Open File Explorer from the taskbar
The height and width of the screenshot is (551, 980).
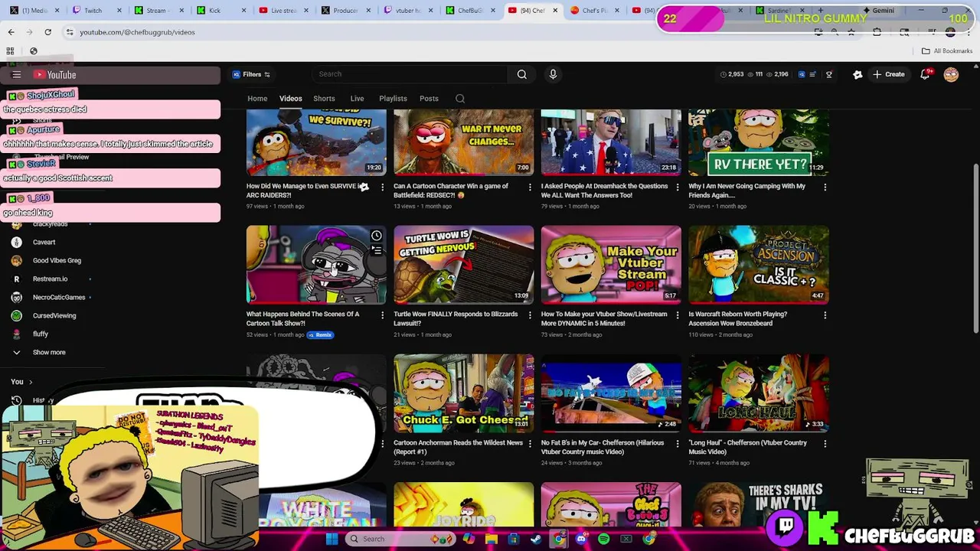[x=492, y=539]
